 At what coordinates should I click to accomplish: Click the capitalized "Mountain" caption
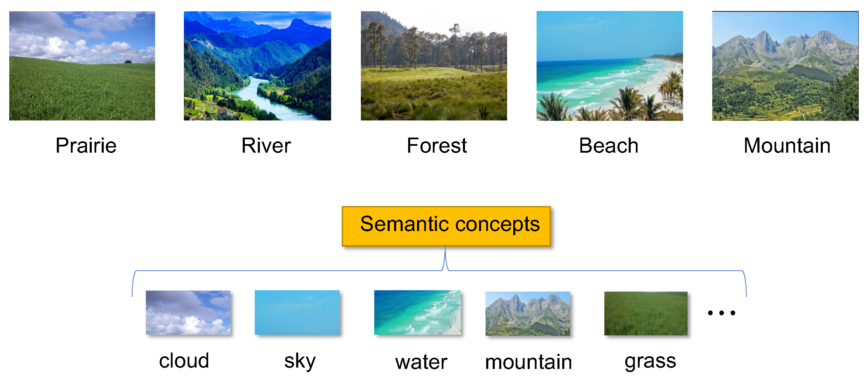787,146
